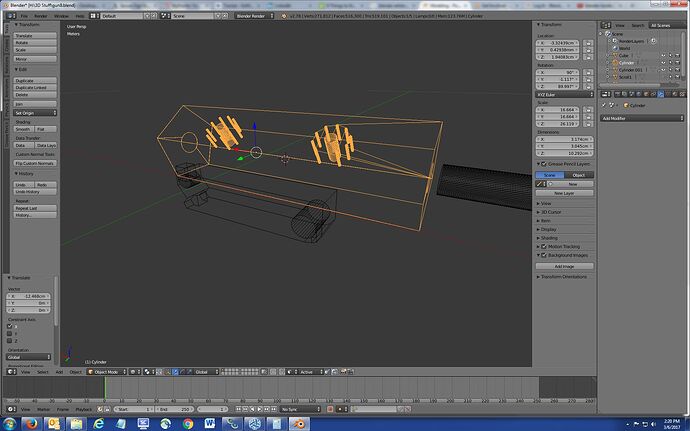This screenshot has width=690, height=431.
Task: Open the Help menu
Action: point(80,16)
